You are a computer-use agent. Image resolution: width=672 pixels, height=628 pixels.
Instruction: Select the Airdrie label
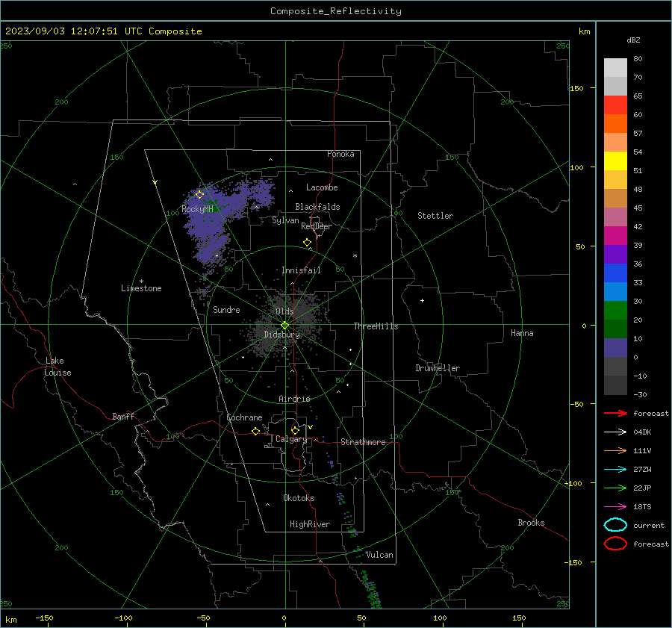click(x=294, y=399)
